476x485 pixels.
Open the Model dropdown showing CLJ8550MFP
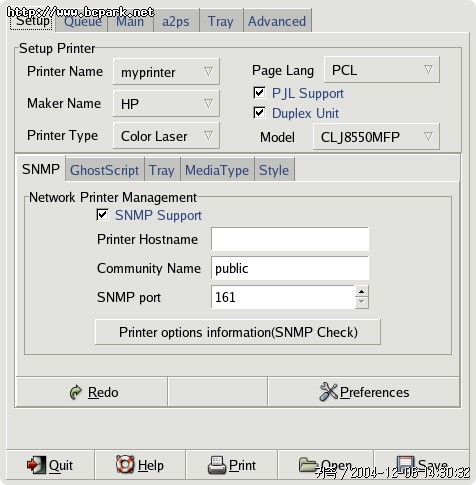pos(376,137)
